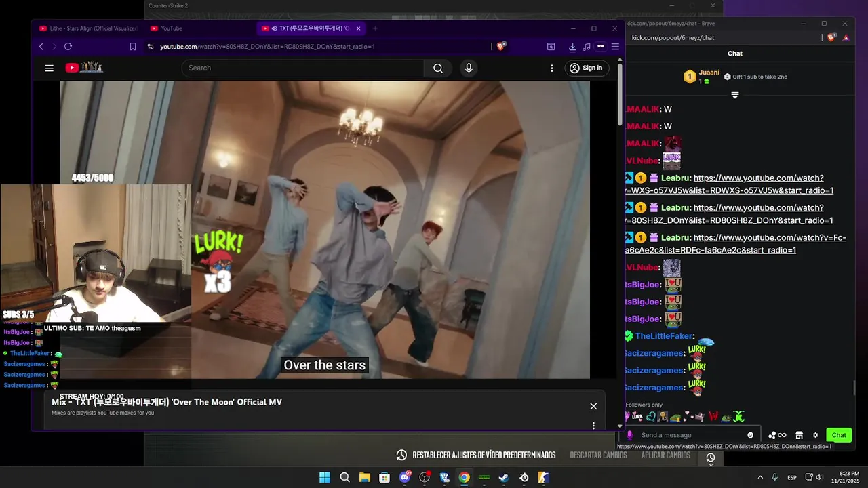
Task: Open the YouTube guide hamburger menu
Action: pos(49,68)
